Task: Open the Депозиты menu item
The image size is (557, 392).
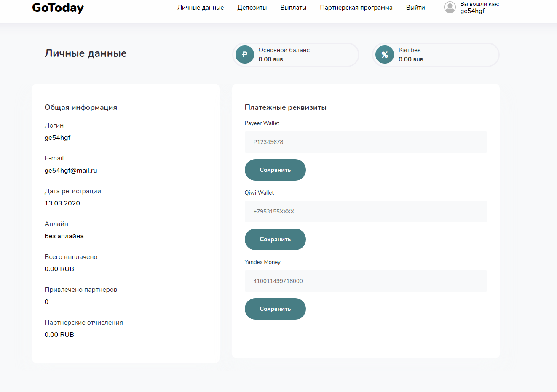Action: tap(252, 8)
